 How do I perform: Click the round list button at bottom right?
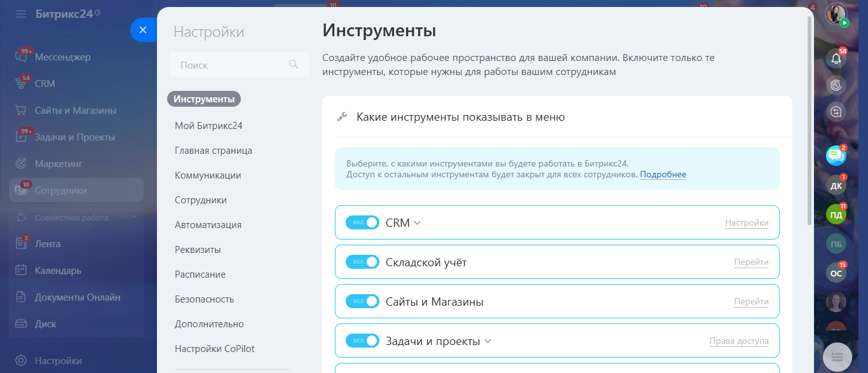(837, 357)
